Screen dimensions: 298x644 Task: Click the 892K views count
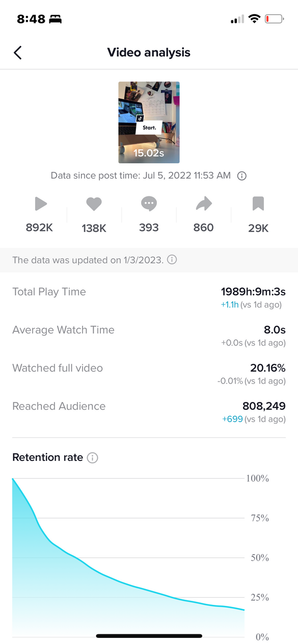[x=39, y=228]
